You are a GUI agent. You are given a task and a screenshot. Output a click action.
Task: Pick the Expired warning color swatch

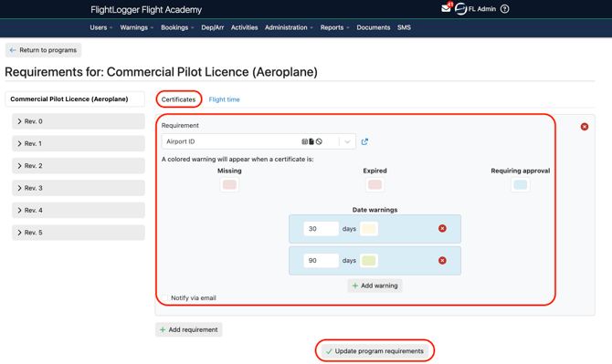pos(375,184)
